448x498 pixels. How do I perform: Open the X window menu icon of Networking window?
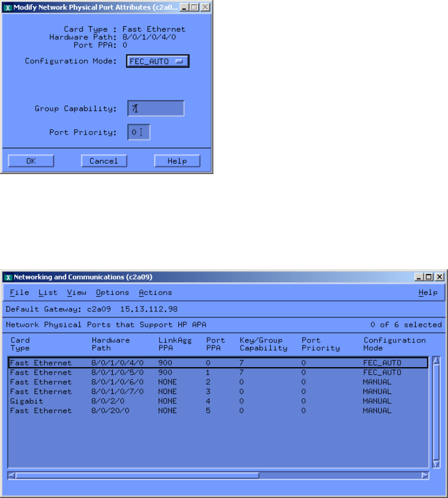[x=8, y=277]
